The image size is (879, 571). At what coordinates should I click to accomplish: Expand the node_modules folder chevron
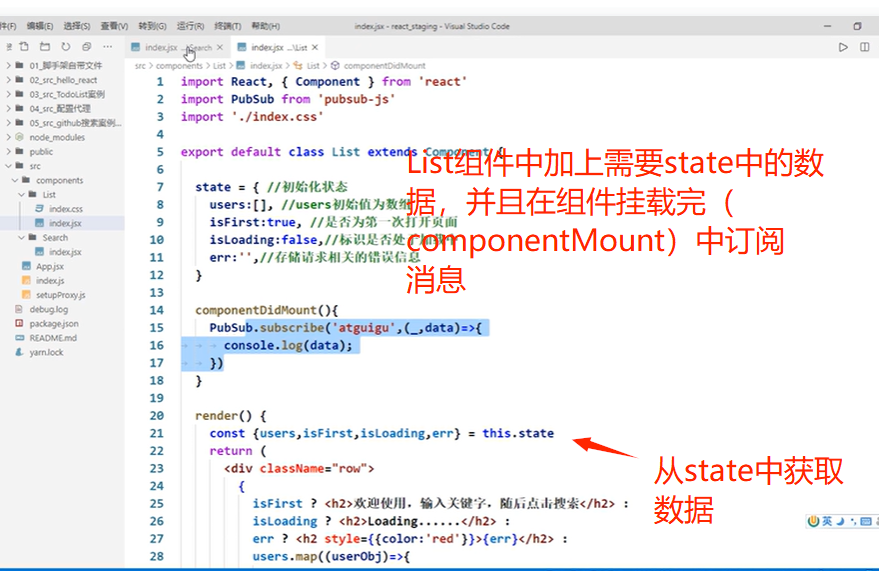[8, 137]
